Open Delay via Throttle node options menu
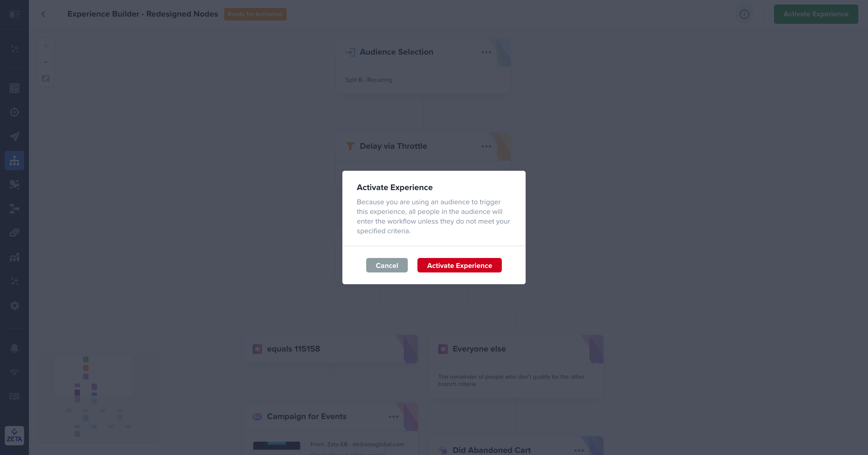This screenshot has height=455, width=868. pos(486,146)
